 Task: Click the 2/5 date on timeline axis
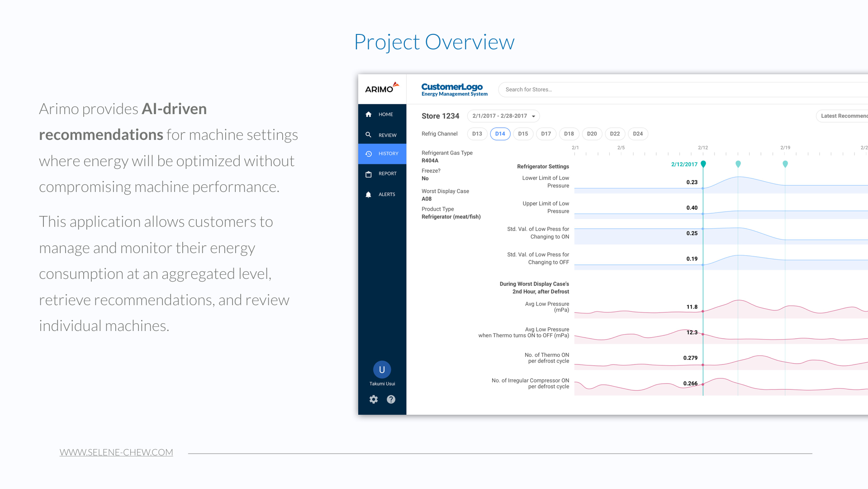[x=621, y=148]
